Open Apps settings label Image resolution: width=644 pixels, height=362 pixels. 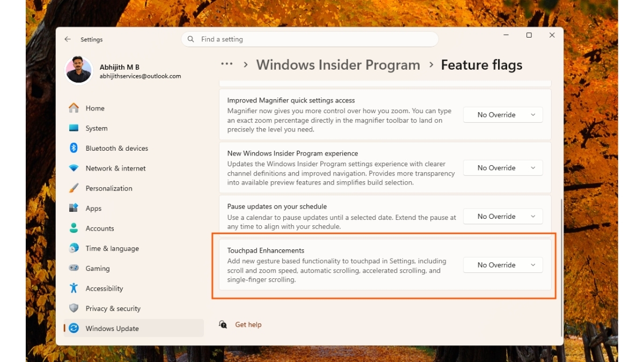[93, 208]
